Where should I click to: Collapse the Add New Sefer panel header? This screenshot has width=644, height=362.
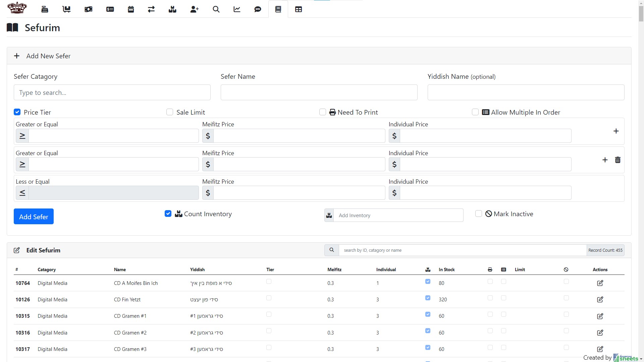tap(319, 56)
